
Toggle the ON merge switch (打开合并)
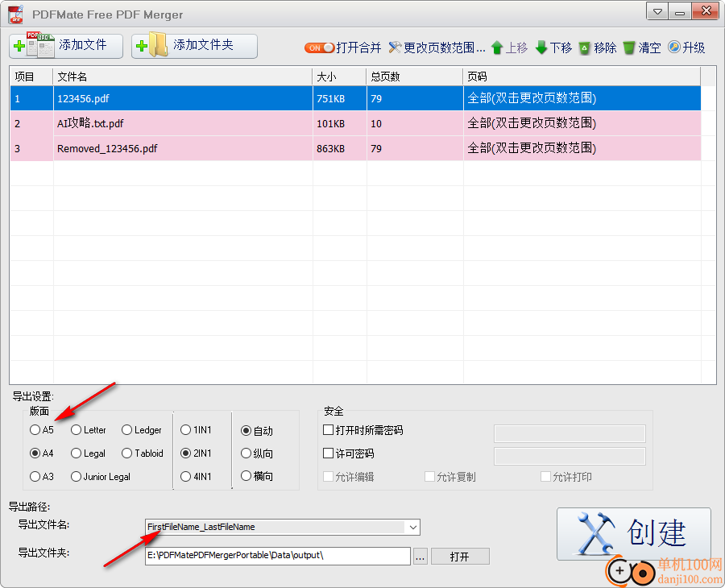coord(319,48)
